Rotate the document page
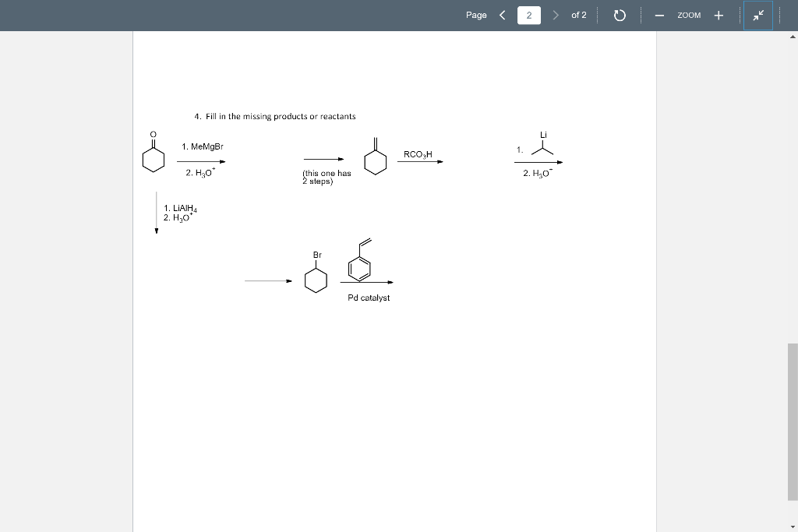This screenshot has height=532, width=798. tap(618, 15)
